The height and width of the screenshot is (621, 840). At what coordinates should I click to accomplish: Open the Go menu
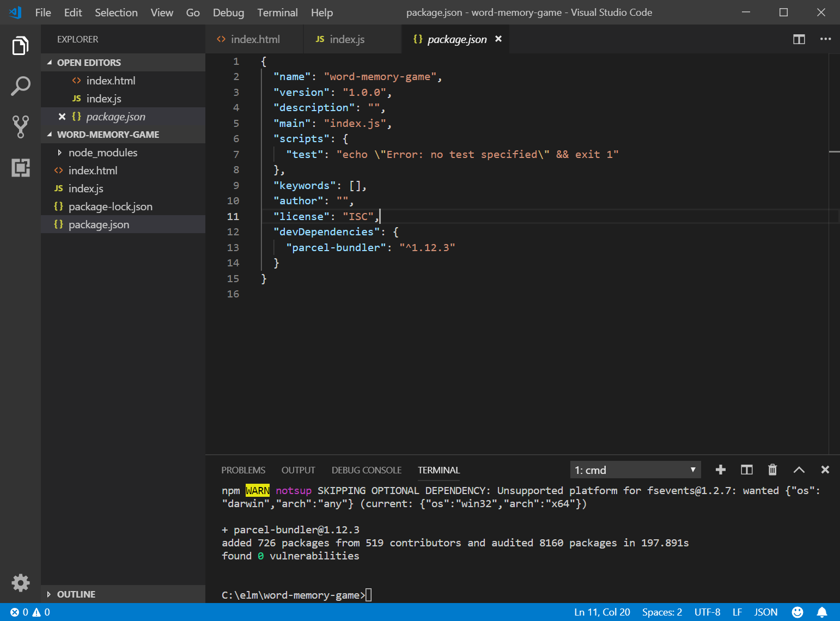click(x=193, y=13)
